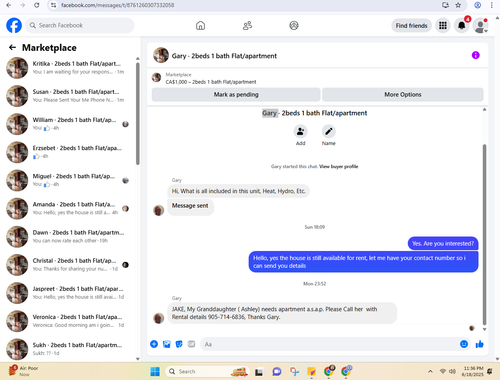Go back using the Marketplace arrow

click(x=12, y=48)
